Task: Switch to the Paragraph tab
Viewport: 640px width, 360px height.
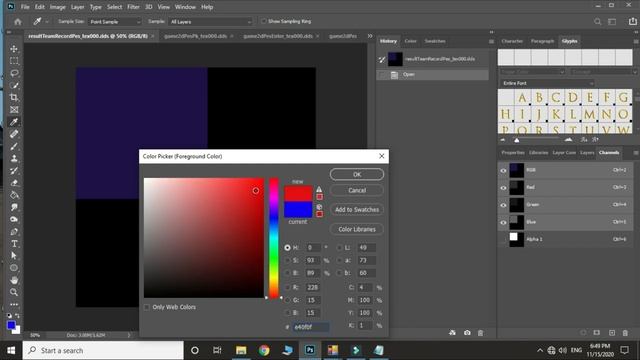Action: coord(542,41)
